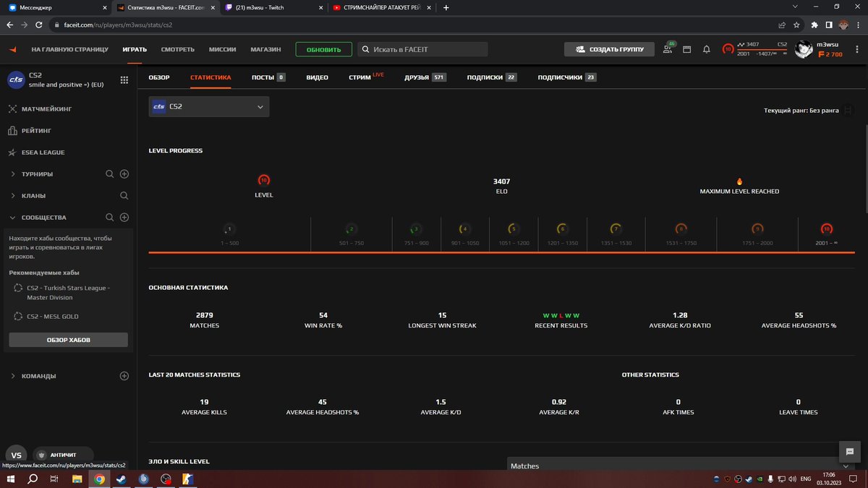Open the chat bubble button at bottom right
This screenshot has width=868, height=488.
(850, 451)
